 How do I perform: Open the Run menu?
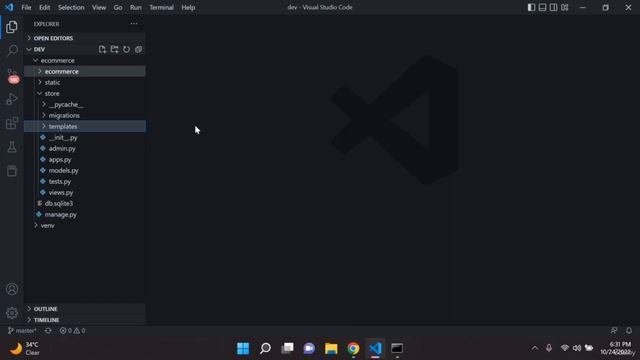[x=136, y=7]
